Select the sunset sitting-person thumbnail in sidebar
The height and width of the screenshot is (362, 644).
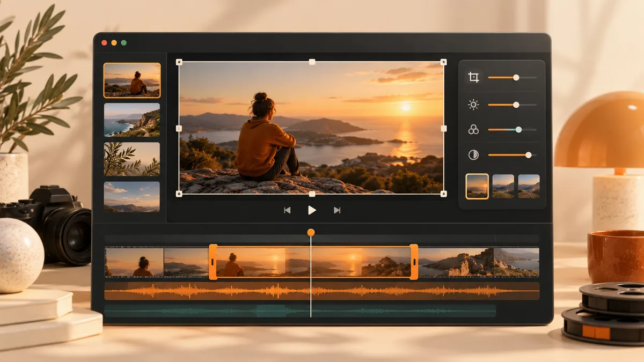(132, 80)
